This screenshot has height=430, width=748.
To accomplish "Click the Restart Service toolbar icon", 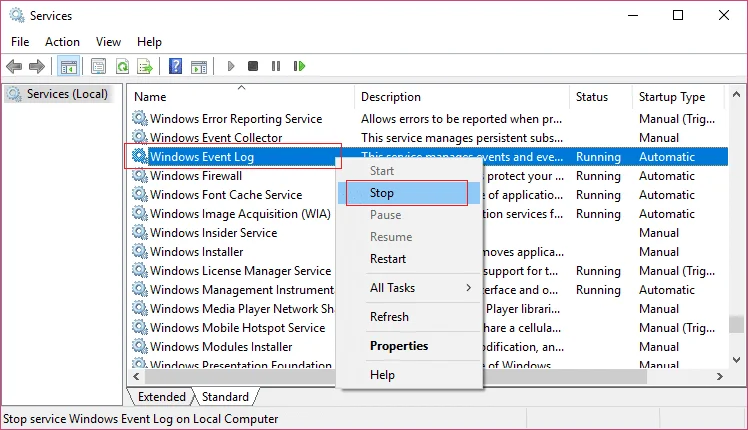I will (299, 66).
